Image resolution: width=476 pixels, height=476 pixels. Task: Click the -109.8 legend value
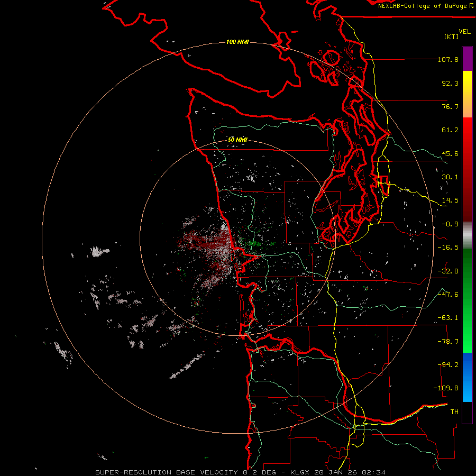(446, 388)
